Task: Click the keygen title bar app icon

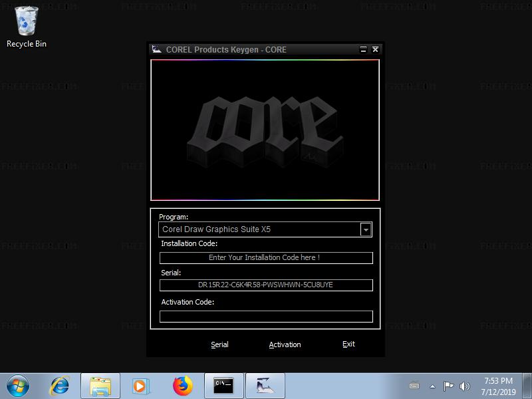Action: (x=156, y=49)
